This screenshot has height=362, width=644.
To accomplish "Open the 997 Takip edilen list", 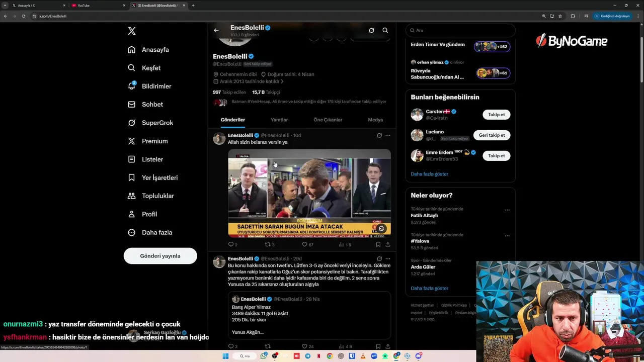I will pos(229,93).
